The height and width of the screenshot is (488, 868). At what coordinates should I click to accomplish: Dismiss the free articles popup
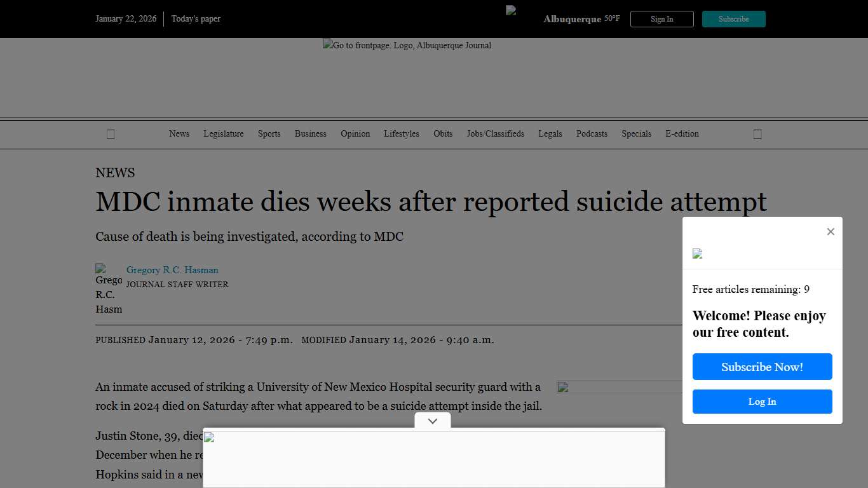(831, 231)
